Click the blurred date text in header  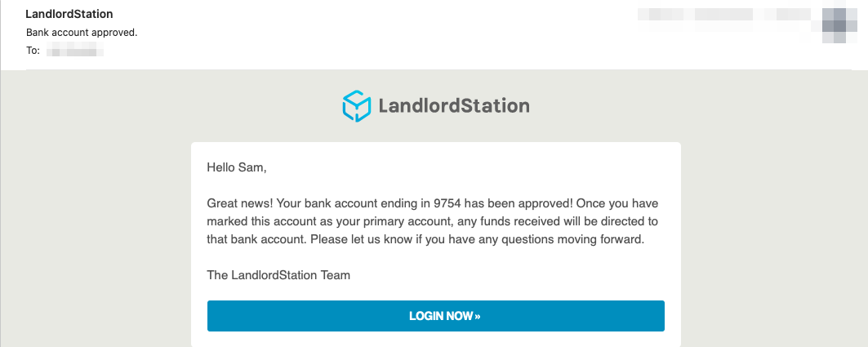coord(725,15)
